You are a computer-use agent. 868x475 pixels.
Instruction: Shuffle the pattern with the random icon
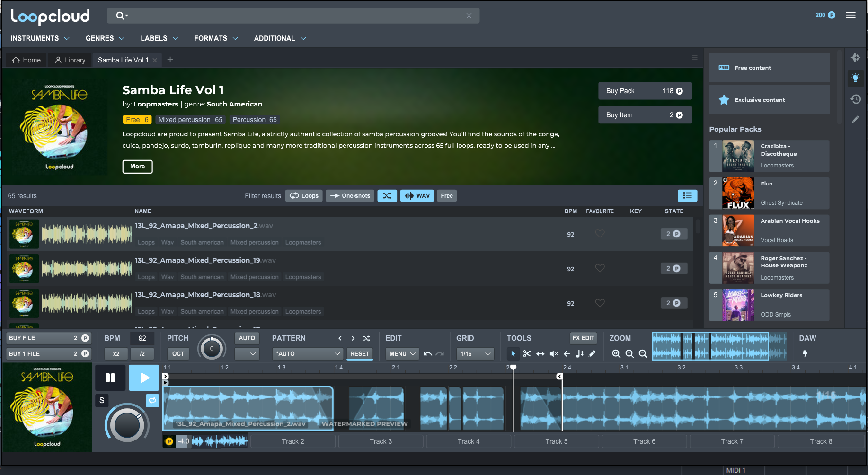click(x=367, y=338)
